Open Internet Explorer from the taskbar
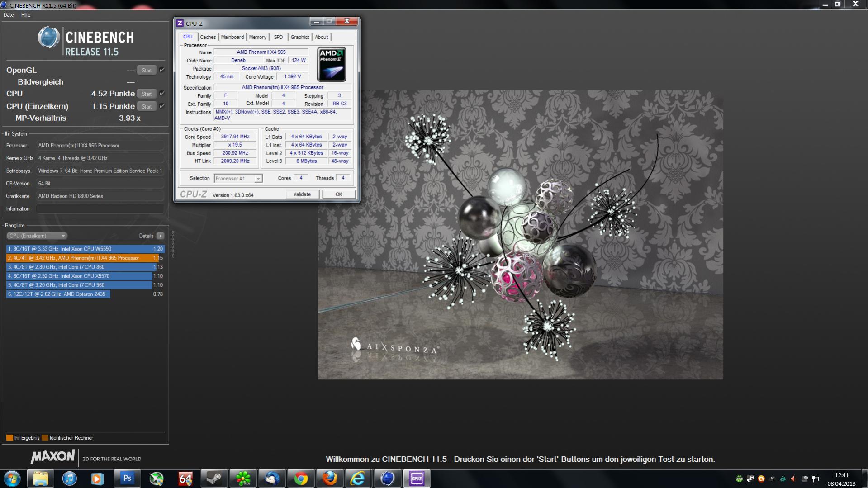 coord(358,479)
